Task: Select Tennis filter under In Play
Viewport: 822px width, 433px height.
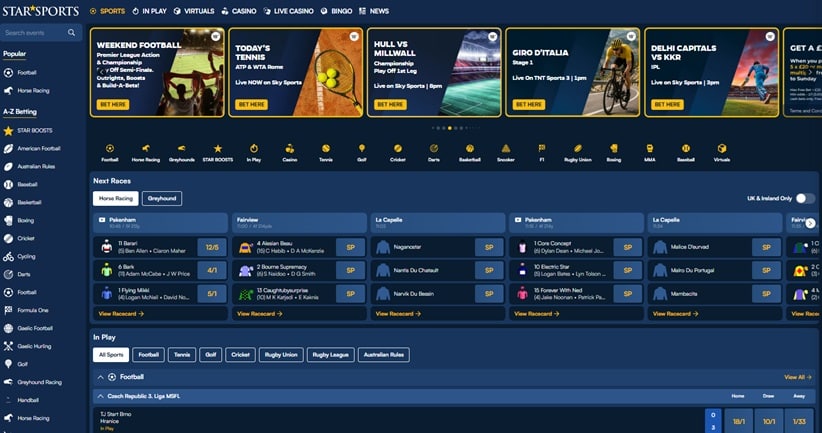Action: (182, 355)
